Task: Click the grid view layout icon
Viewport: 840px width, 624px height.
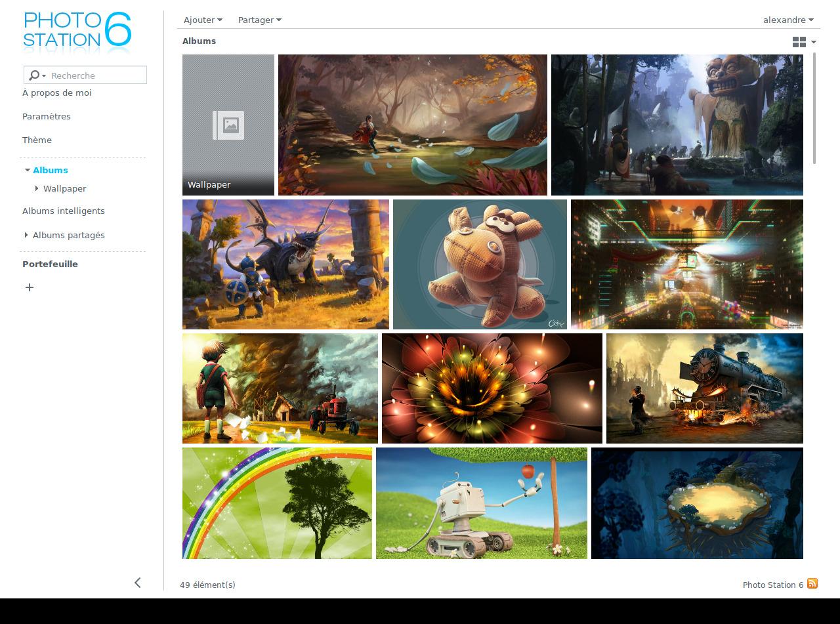Action: coord(799,42)
